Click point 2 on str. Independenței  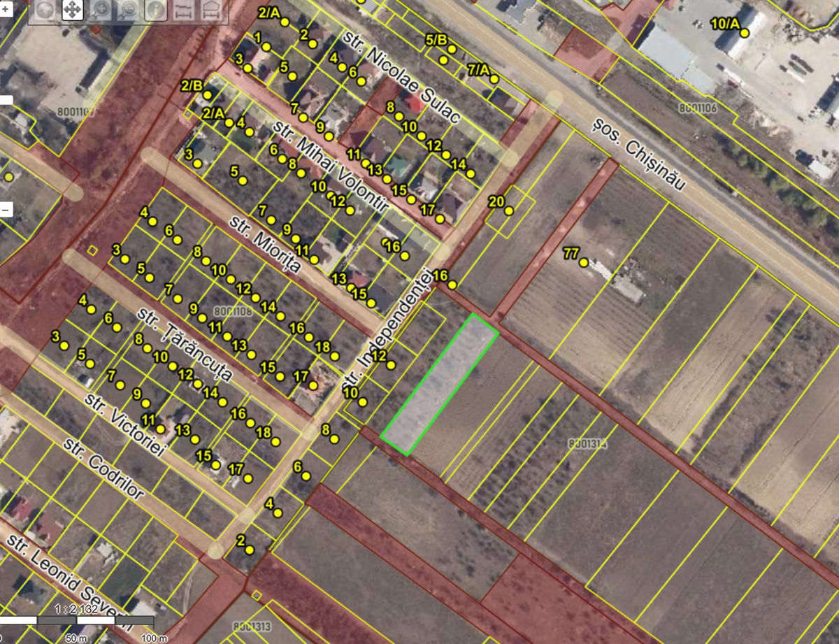(x=249, y=550)
